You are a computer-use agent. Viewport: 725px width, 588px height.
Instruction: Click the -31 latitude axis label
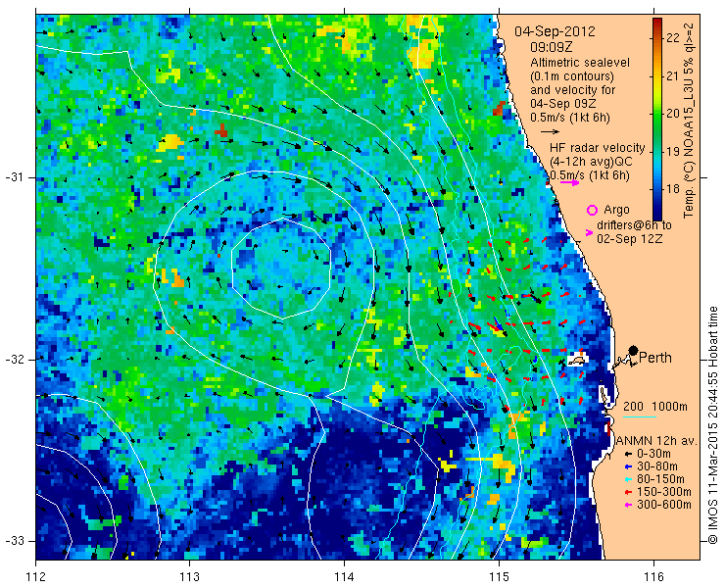click(x=14, y=177)
